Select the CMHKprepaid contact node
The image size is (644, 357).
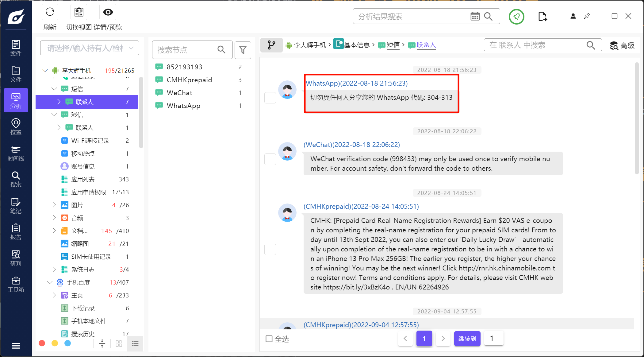coord(189,80)
